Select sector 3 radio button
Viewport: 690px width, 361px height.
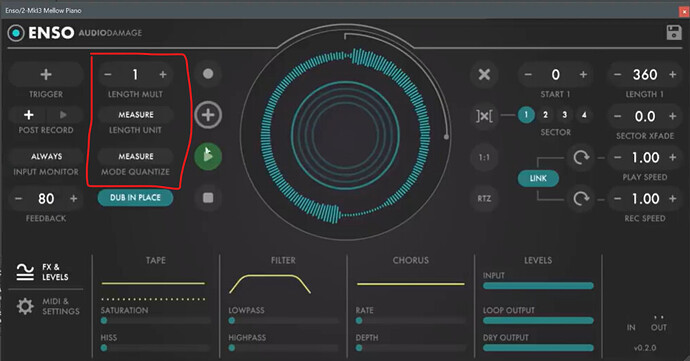(565, 115)
